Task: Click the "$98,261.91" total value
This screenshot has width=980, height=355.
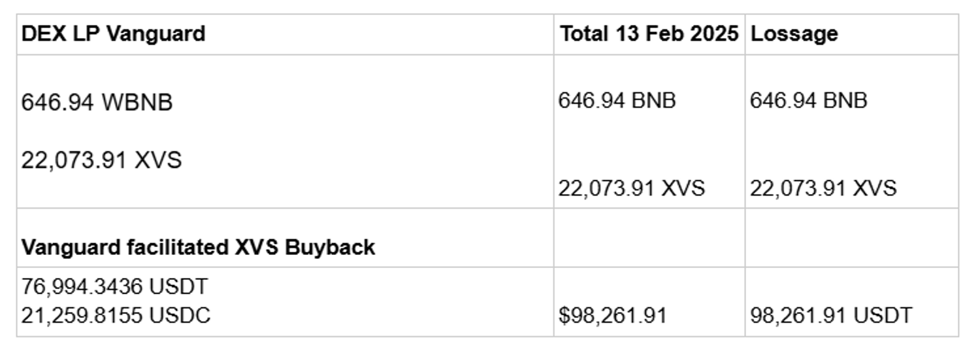Action: (612, 315)
